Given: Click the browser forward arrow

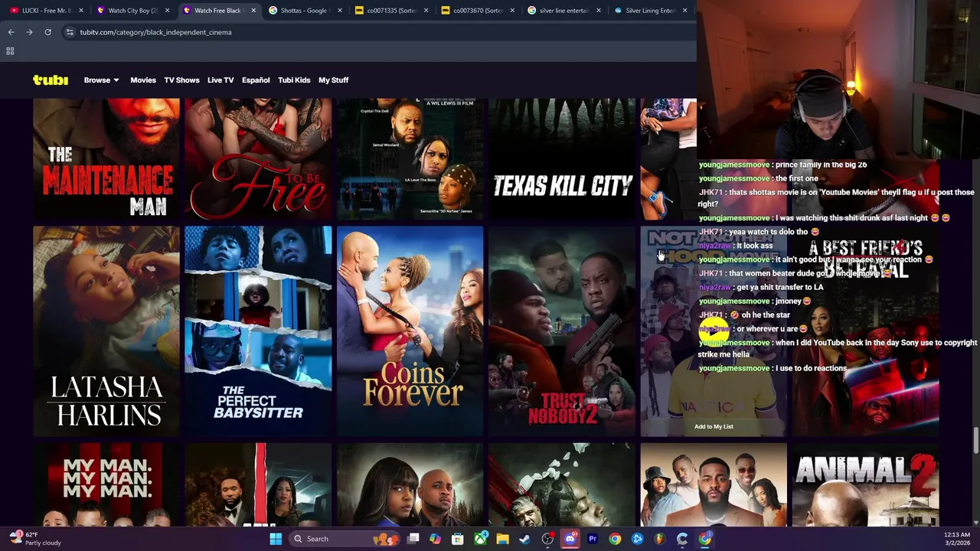Looking at the screenshot, I should [x=29, y=32].
